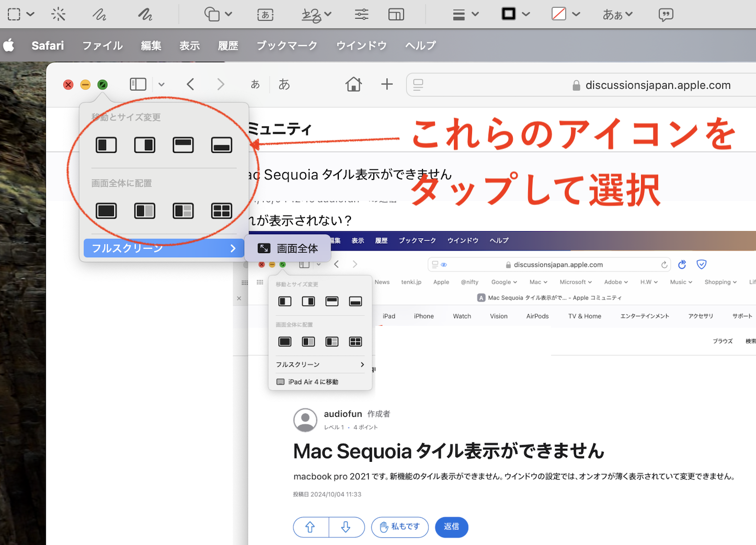Go to iPhone in Apple navigation

(x=423, y=316)
